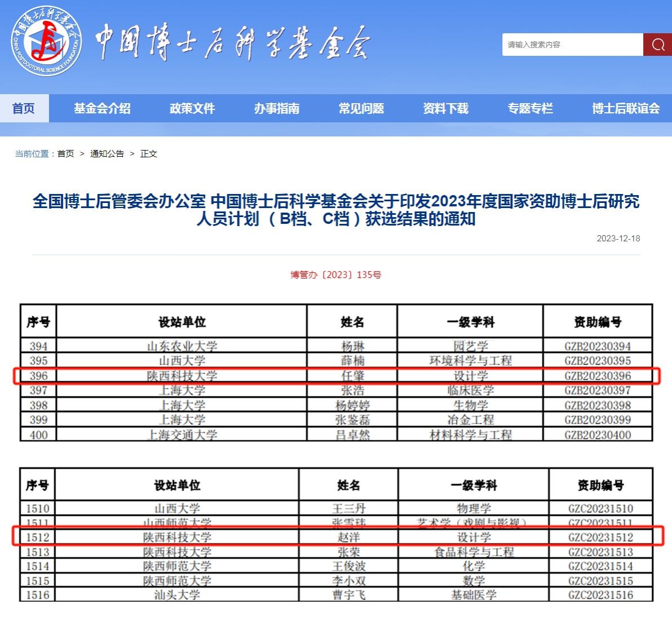
Task: Click the name 王三丹 in second table
Action: (x=349, y=509)
